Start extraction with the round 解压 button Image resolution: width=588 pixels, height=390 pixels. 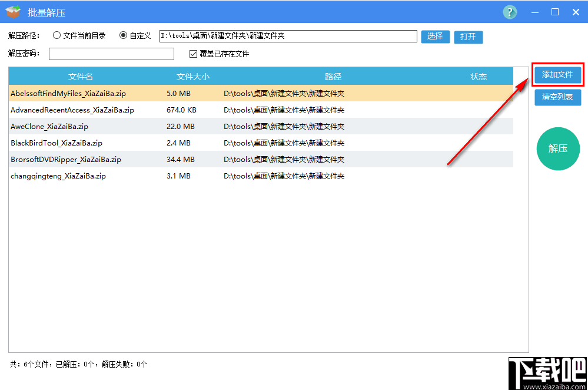tap(558, 148)
